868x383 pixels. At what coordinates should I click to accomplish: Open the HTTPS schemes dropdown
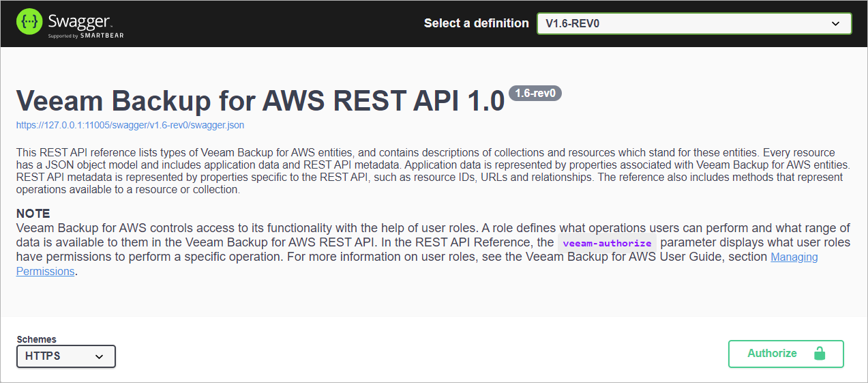66,356
